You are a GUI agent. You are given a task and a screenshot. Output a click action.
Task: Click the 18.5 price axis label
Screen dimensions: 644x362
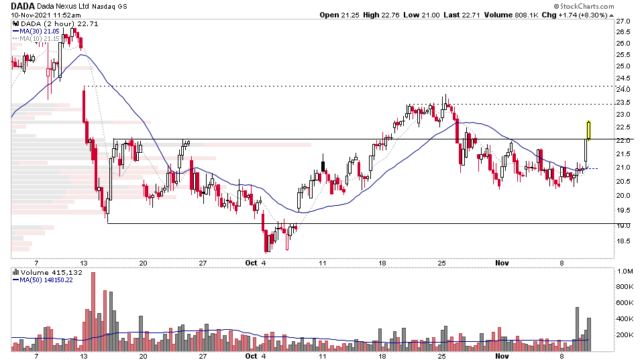point(623,241)
